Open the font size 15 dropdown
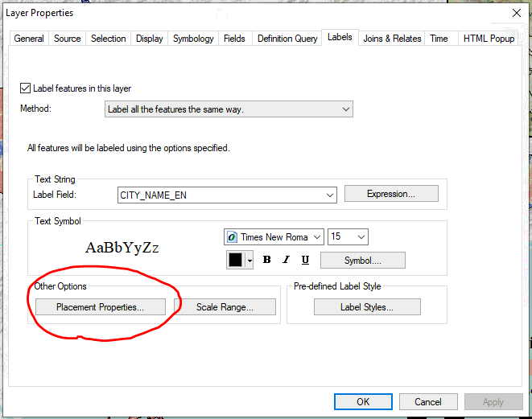The image size is (532, 419). [x=348, y=236]
